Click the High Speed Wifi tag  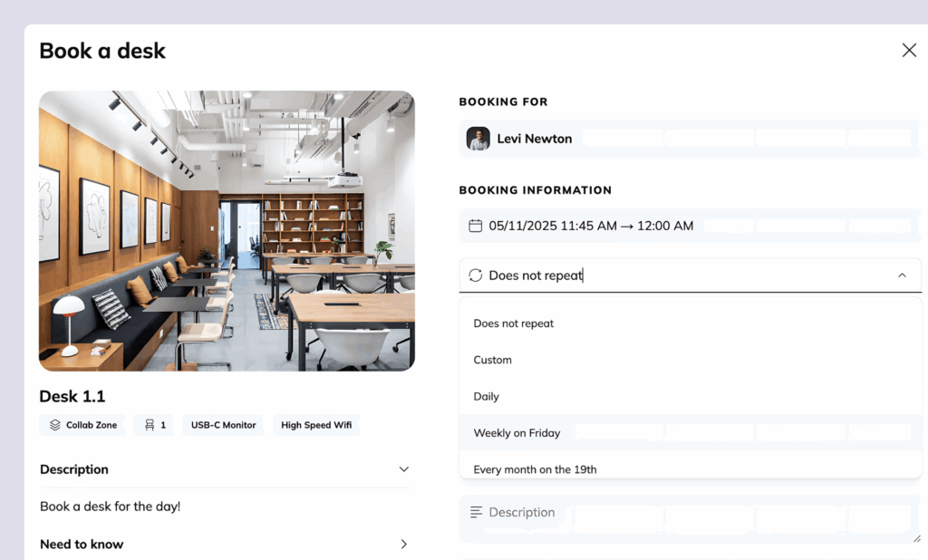316,424
